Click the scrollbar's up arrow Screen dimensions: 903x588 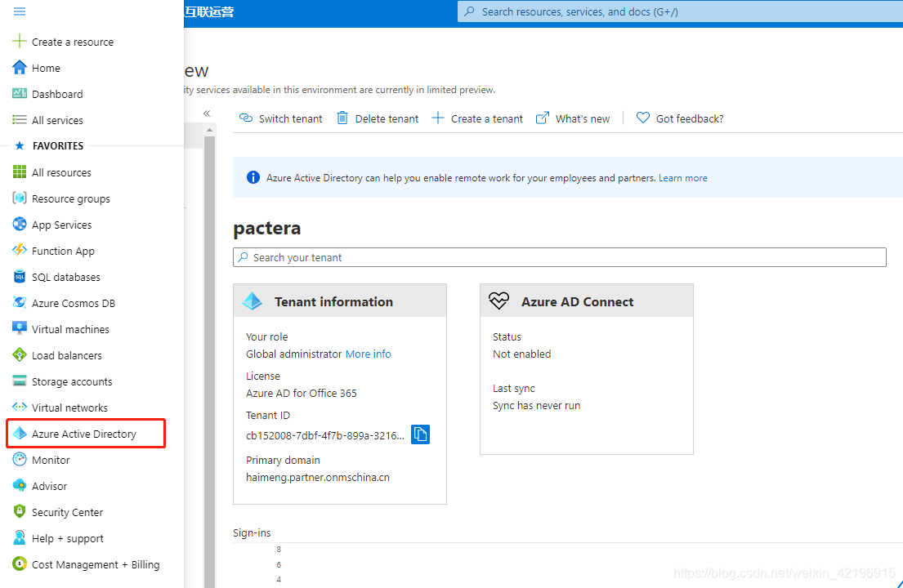(x=210, y=130)
